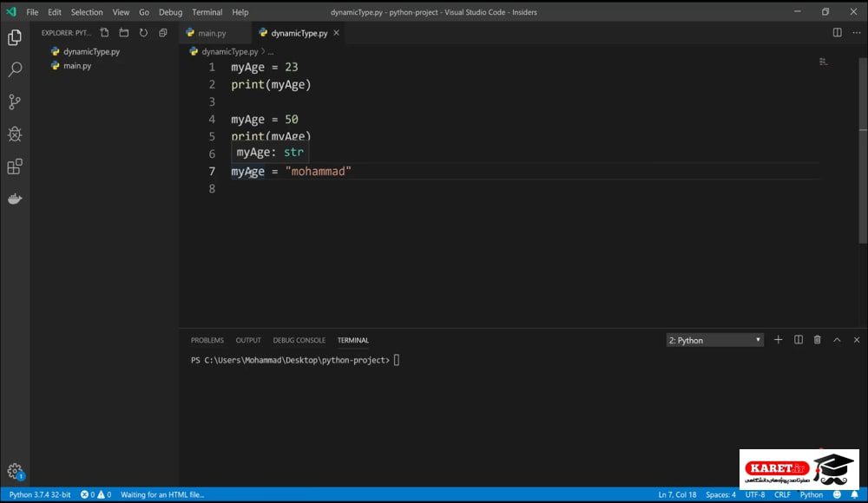This screenshot has height=503, width=868.
Task: Open the Manage gear settings menu
Action: 15,471
